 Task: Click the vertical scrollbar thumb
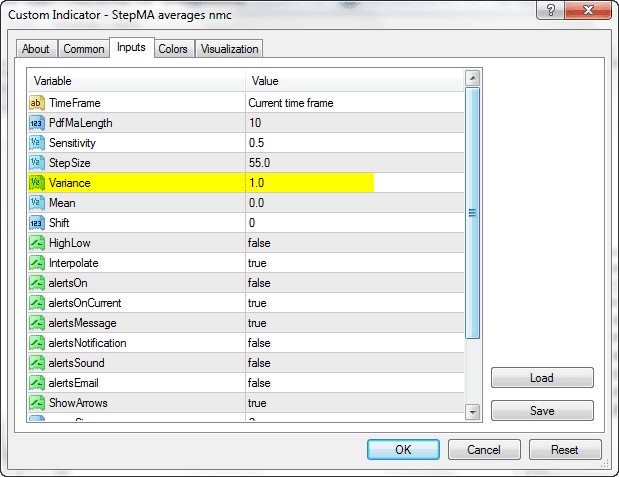tap(473, 213)
